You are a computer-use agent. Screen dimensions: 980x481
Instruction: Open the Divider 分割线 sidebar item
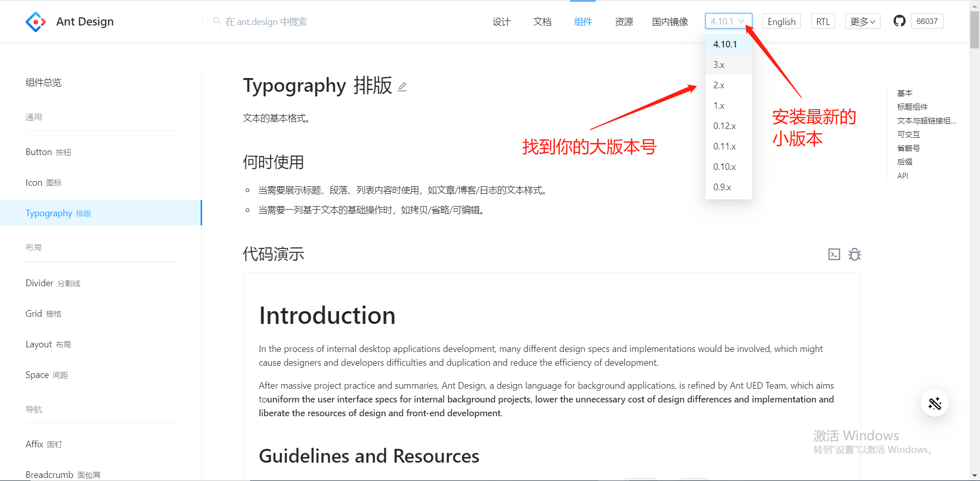tap(53, 283)
